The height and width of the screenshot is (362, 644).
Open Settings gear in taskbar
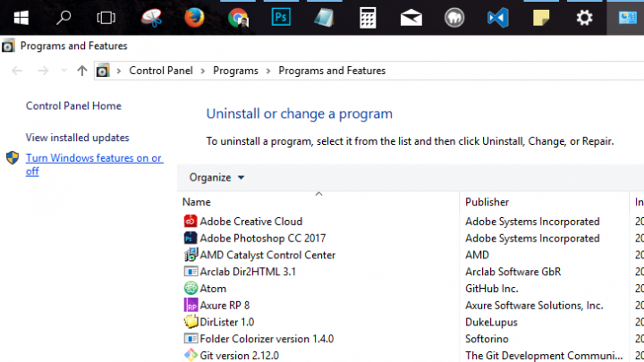coord(584,18)
